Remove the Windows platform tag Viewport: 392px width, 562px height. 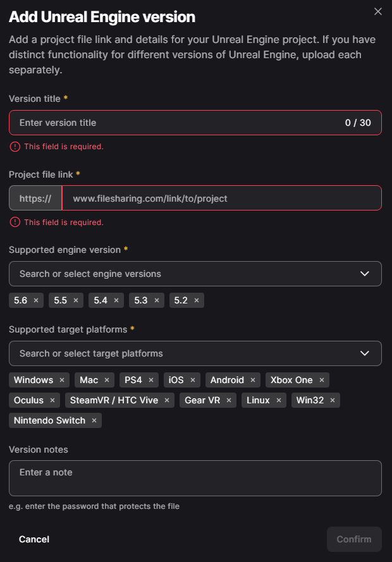click(62, 380)
